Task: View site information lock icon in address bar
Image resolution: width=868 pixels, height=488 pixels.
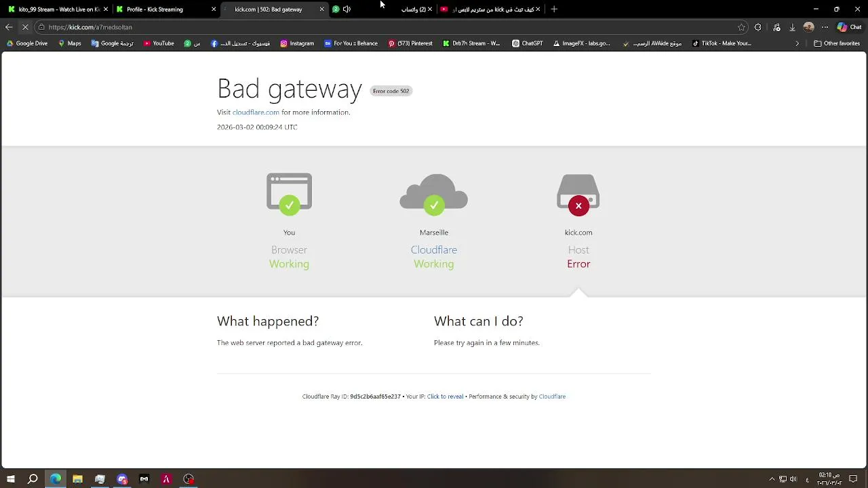Action: [x=41, y=27]
